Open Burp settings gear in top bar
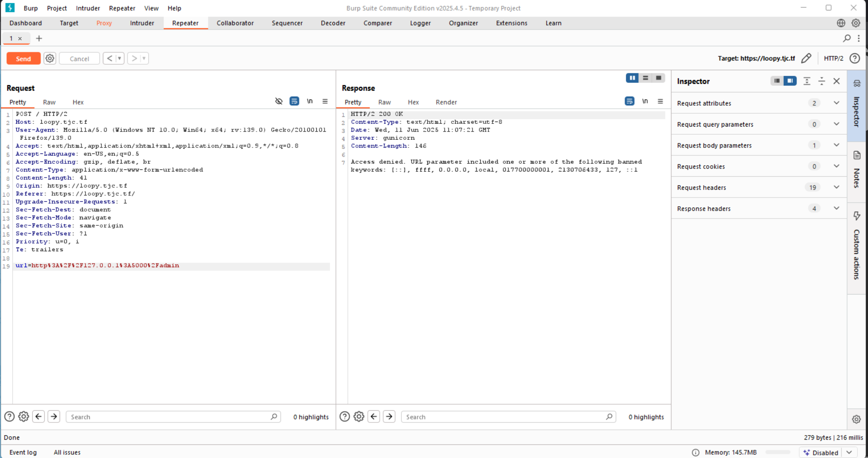 tap(856, 23)
